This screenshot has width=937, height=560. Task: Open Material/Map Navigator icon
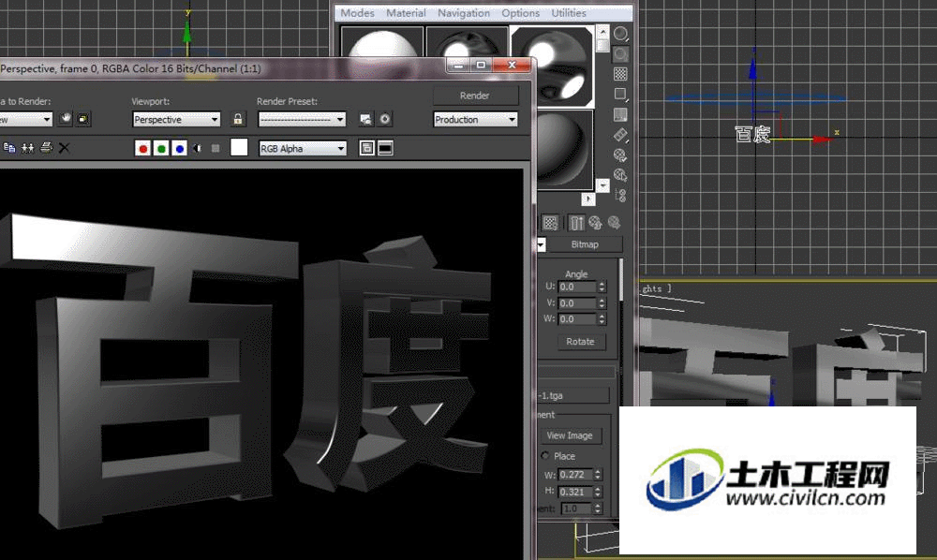point(621,196)
